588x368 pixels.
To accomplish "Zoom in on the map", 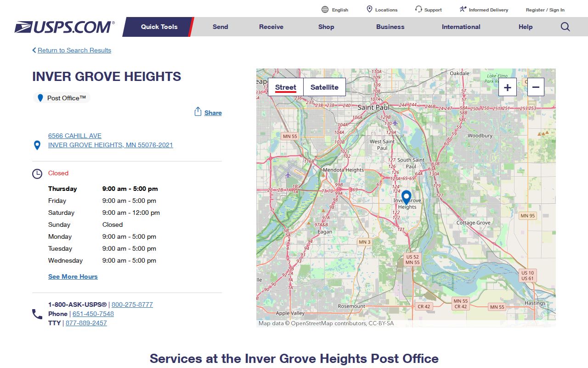I will pyautogui.click(x=508, y=87).
